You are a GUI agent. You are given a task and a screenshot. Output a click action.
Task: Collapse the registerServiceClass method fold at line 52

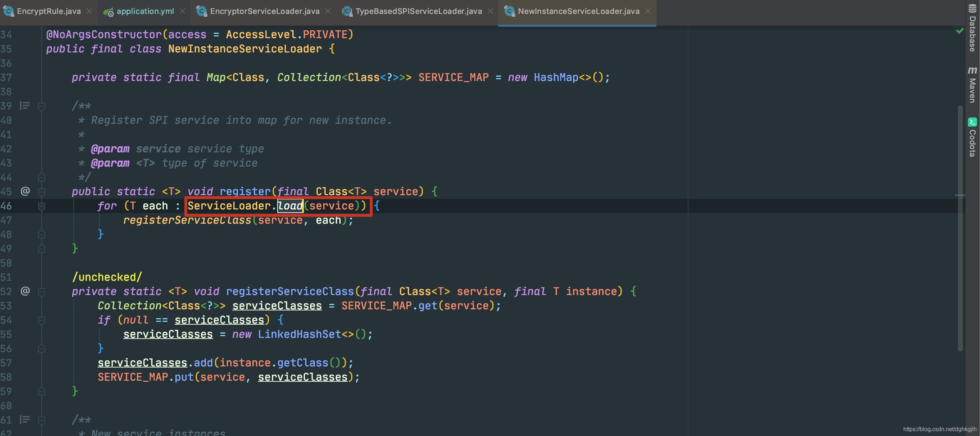tap(42, 292)
